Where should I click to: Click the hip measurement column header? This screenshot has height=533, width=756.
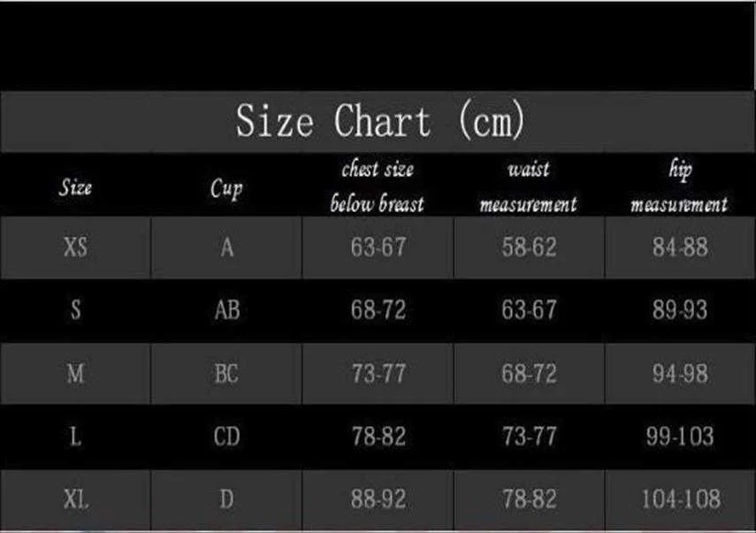(679, 186)
